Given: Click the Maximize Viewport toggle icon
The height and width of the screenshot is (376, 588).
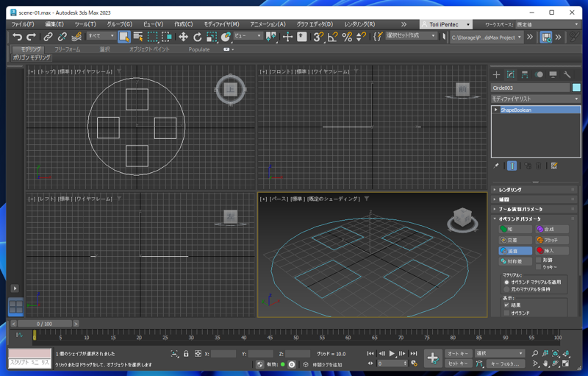Looking at the screenshot, I should (565, 363).
